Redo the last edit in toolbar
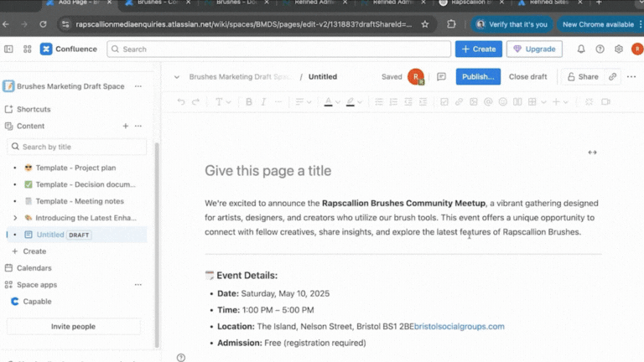Image resolution: width=644 pixels, height=362 pixels. click(196, 101)
